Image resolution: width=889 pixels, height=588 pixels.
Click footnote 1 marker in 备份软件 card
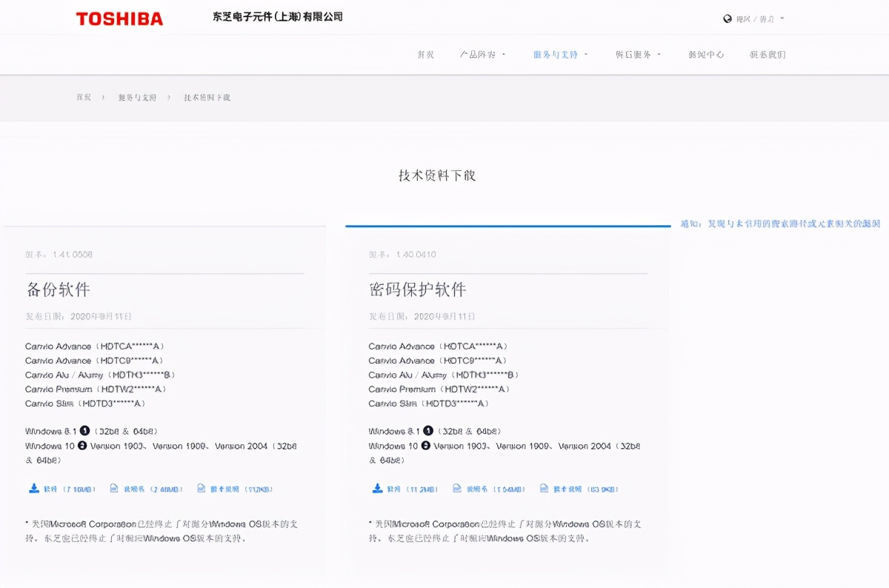pyautogui.click(x=84, y=430)
